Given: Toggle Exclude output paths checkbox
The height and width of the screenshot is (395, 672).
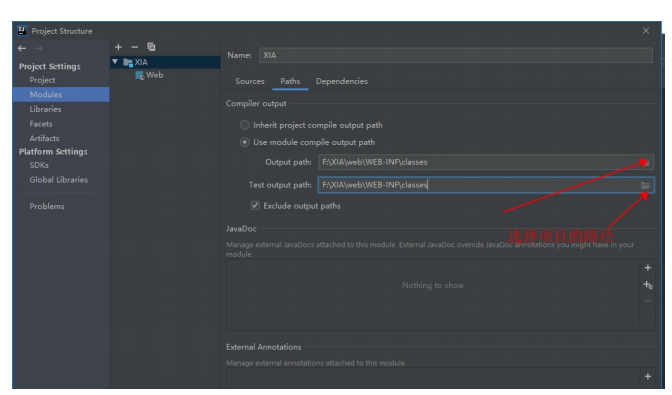Looking at the screenshot, I should 255,206.
